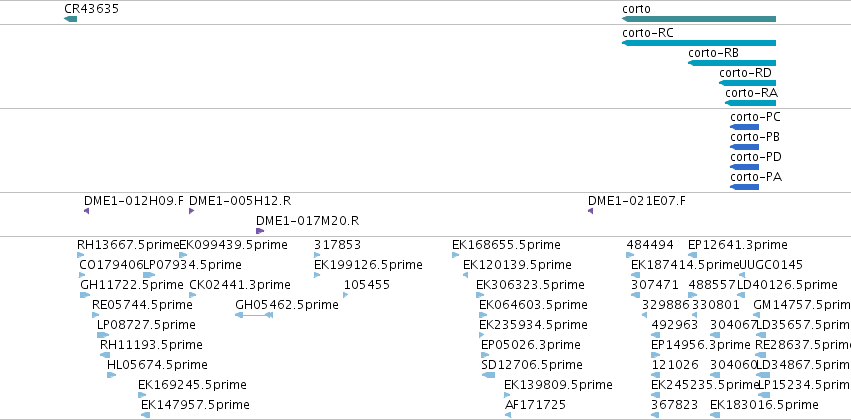
Task: Click the EP12641.3prime feature label
Action: pyautogui.click(x=738, y=245)
